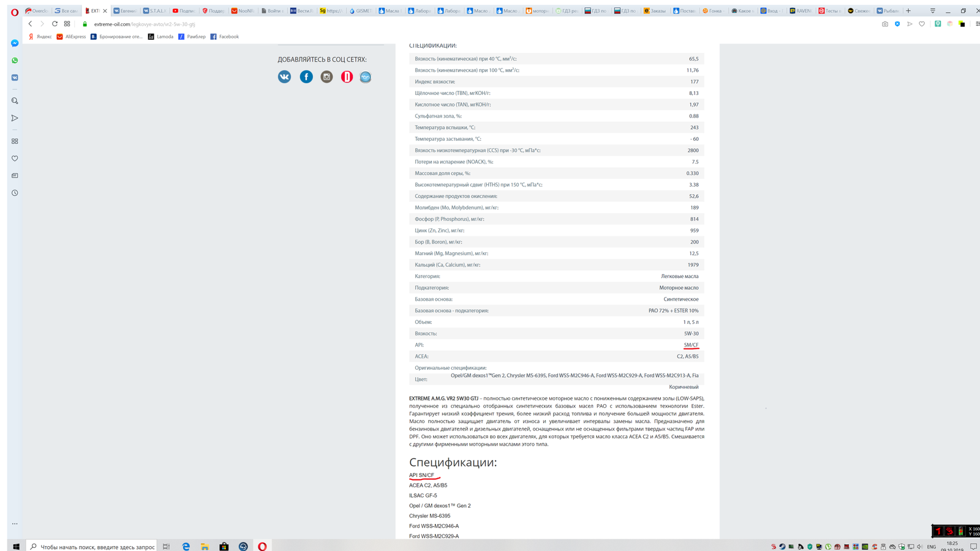The width and height of the screenshot is (980, 551).
Task: Open File Explorer from the taskbar
Action: [205, 546]
